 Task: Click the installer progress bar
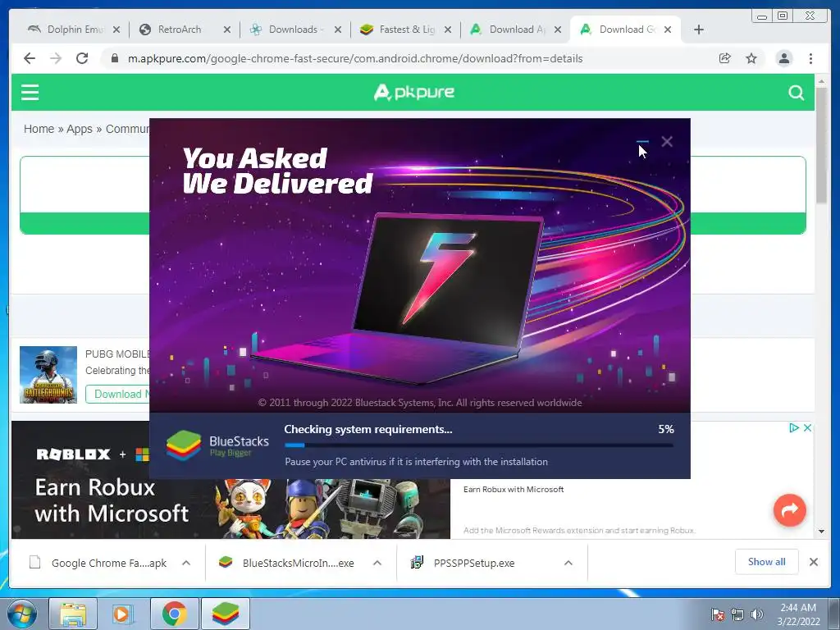click(x=479, y=445)
